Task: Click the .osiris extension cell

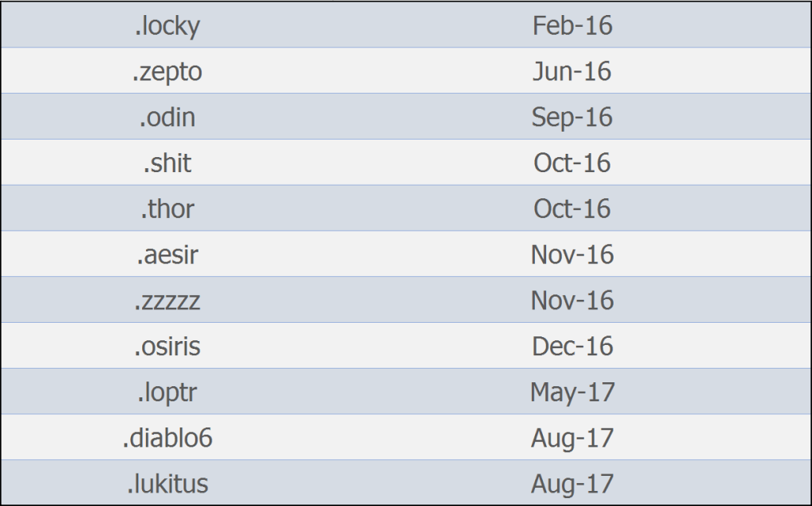Action: [x=167, y=347]
